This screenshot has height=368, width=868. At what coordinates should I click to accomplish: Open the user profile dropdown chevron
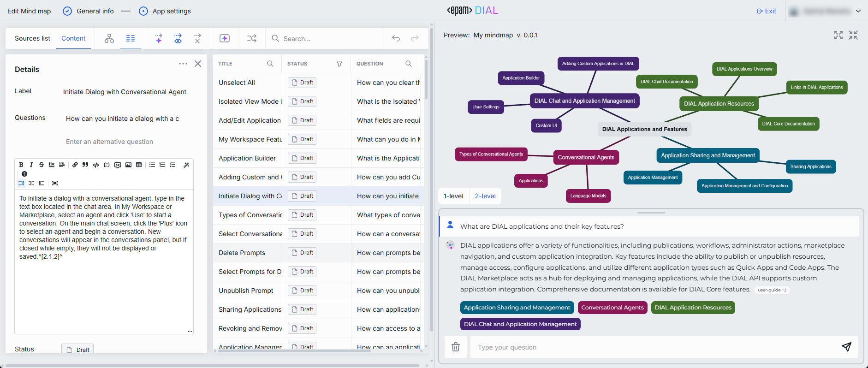pos(858,11)
